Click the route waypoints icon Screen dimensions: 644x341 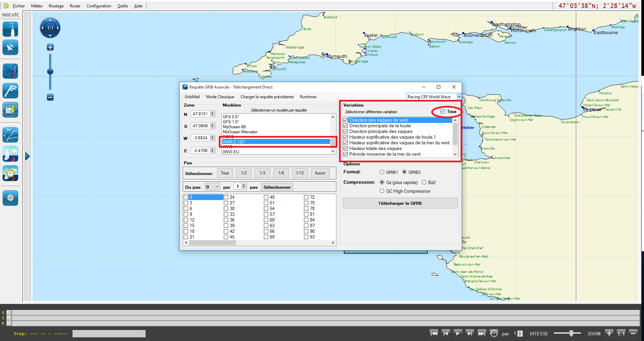[10, 135]
